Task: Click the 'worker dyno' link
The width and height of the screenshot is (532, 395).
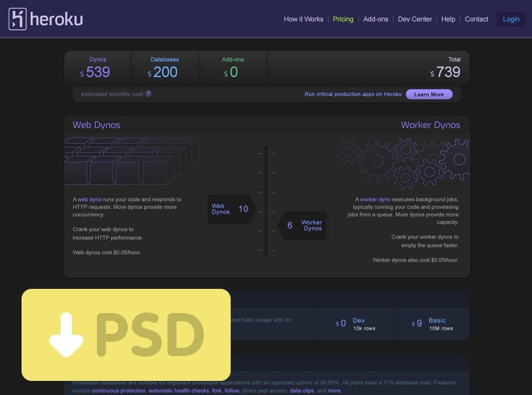Action: 375,200
